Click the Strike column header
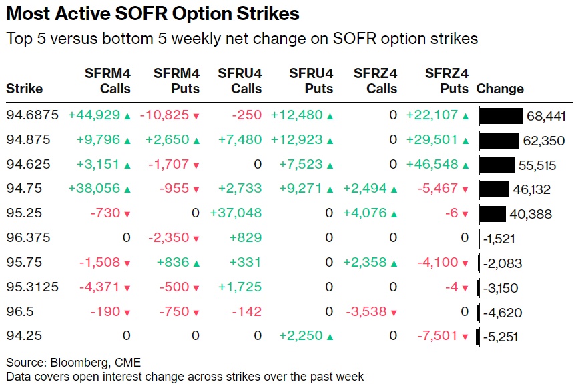Screen dimensions: 580x392 [24, 89]
